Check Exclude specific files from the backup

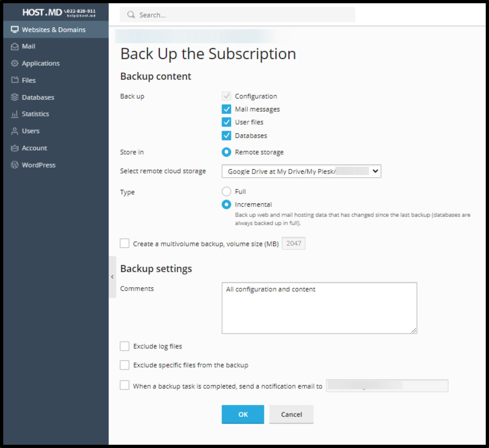(x=124, y=365)
